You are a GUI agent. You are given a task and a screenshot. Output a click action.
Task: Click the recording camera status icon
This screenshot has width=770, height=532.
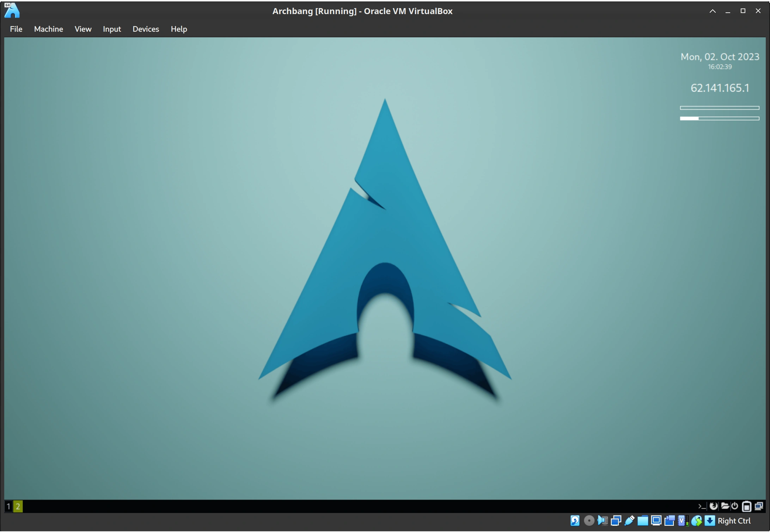pyautogui.click(x=670, y=521)
